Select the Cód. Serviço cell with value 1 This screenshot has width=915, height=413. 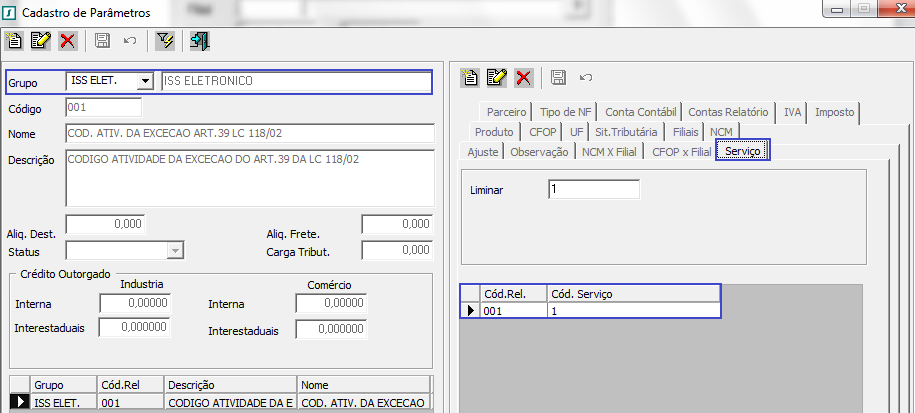(x=633, y=311)
